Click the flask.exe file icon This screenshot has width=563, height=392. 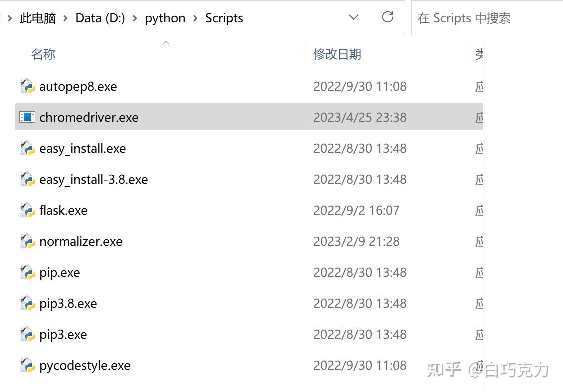pos(27,210)
